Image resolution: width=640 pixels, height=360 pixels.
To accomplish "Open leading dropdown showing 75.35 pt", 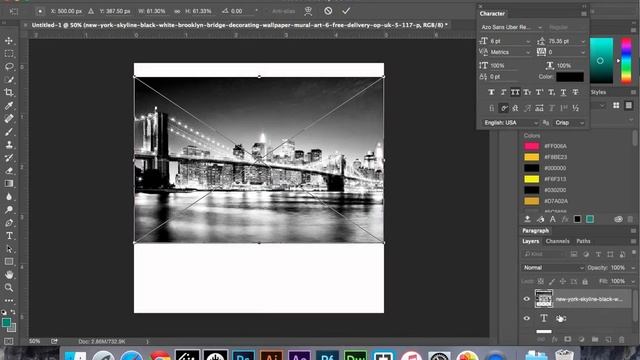I will coord(583,41).
